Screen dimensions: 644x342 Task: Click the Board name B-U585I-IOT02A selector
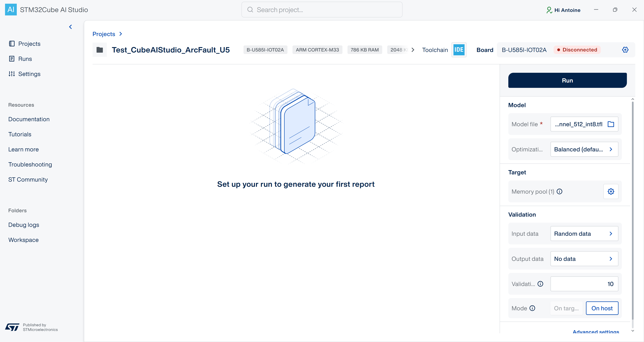pyautogui.click(x=524, y=50)
